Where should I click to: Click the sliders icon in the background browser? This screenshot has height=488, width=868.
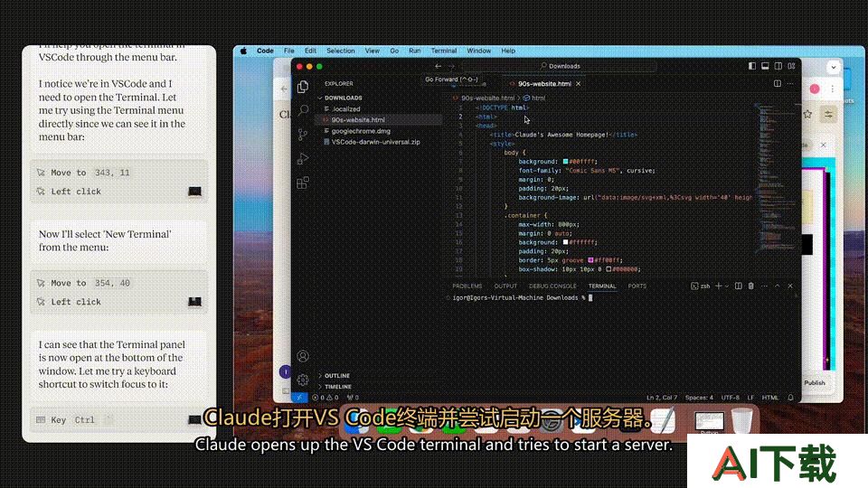[829, 114]
